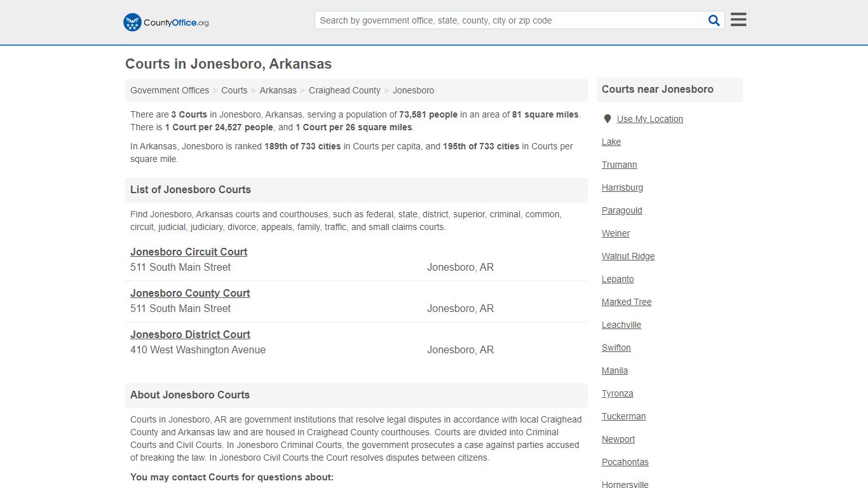Open Weiner courts link

click(x=616, y=233)
